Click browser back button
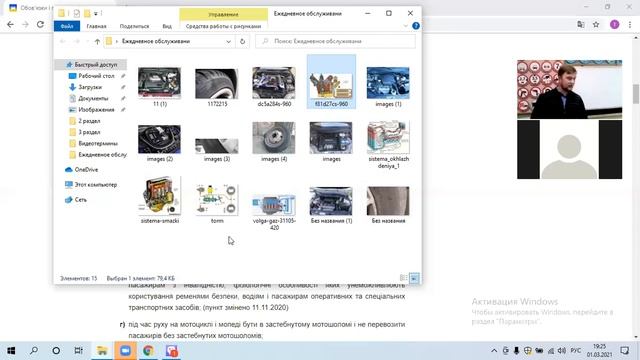 (x=11, y=24)
